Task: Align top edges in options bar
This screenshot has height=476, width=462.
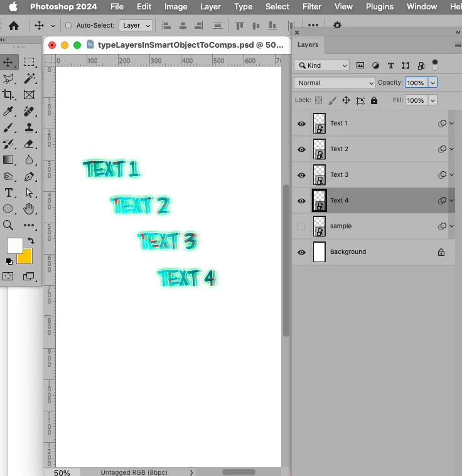Action: tap(240, 26)
